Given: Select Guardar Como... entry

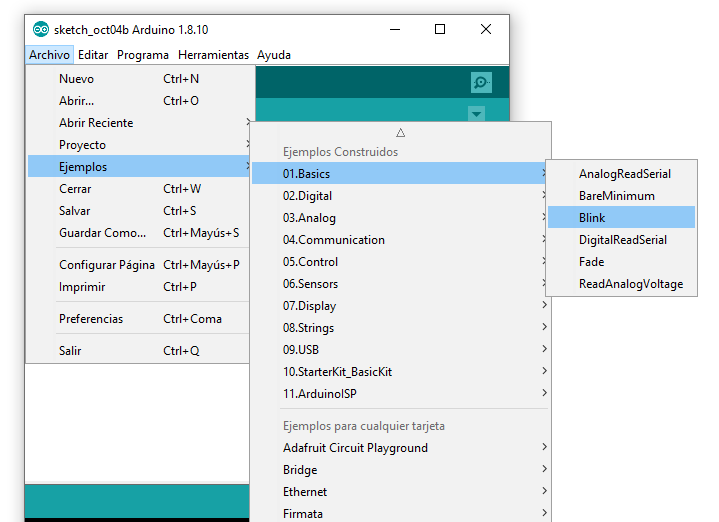Looking at the screenshot, I should [x=138, y=233].
